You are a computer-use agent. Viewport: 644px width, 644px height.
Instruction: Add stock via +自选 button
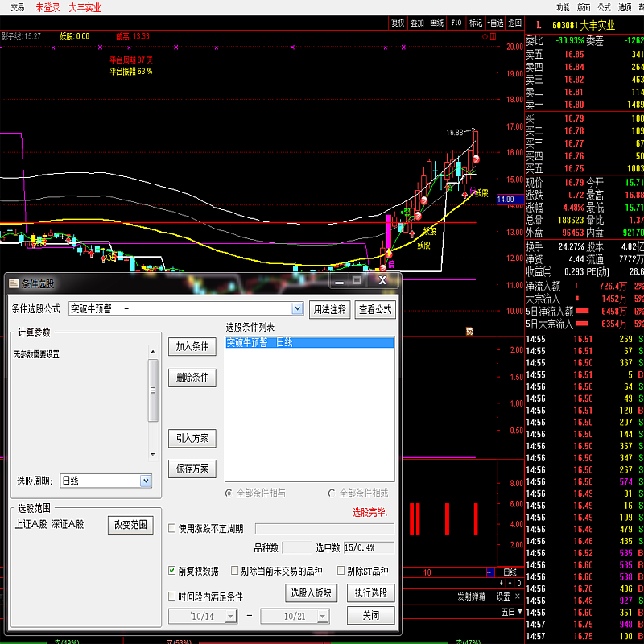coord(496,23)
